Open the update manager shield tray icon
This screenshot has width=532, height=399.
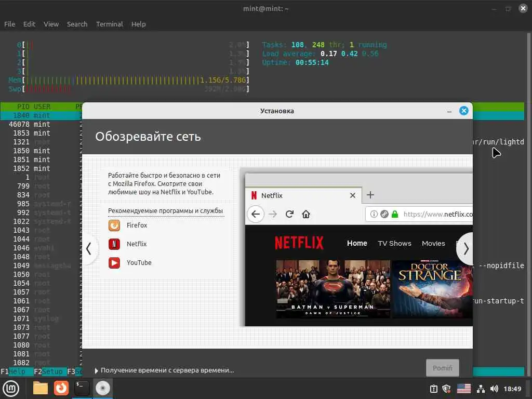[x=446, y=389]
